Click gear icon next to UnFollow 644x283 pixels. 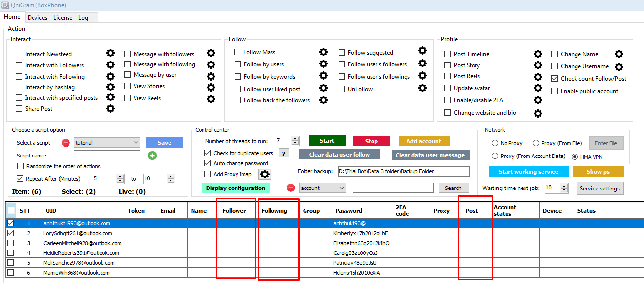click(x=422, y=88)
